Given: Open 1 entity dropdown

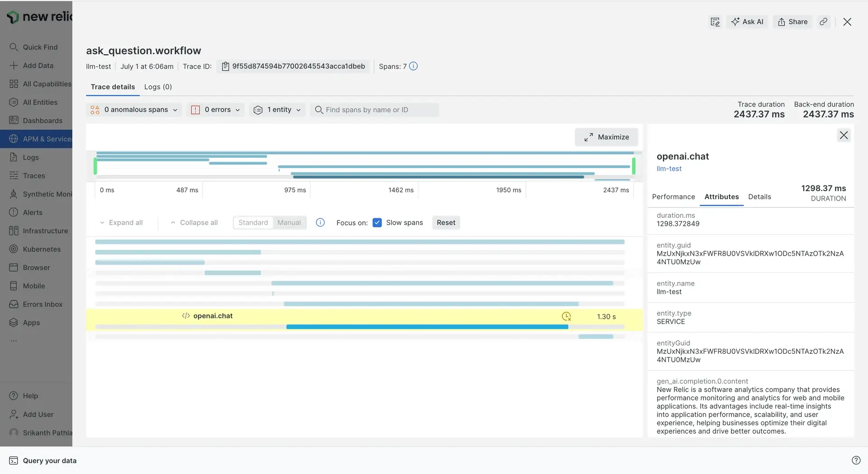Looking at the screenshot, I should tap(277, 110).
